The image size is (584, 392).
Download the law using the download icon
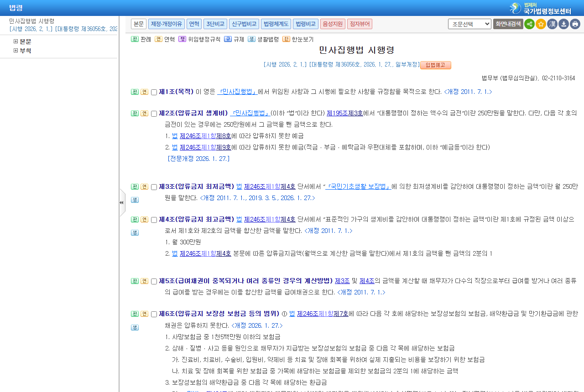point(563,24)
